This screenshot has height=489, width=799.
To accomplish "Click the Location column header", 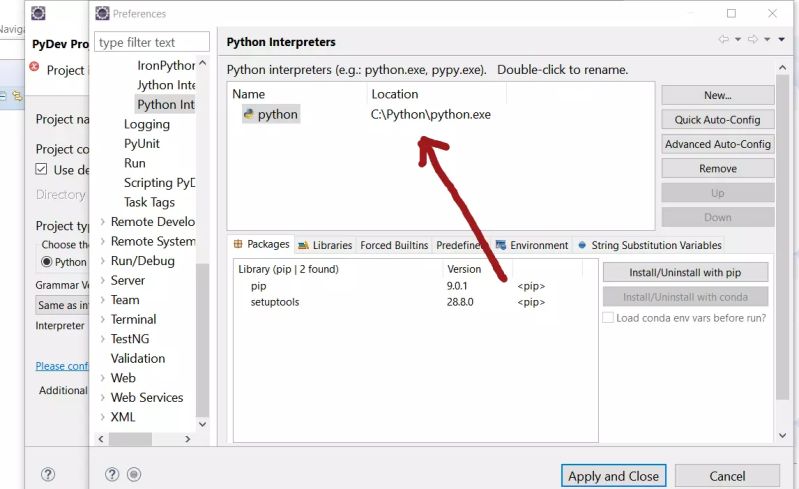I will click(436, 94).
